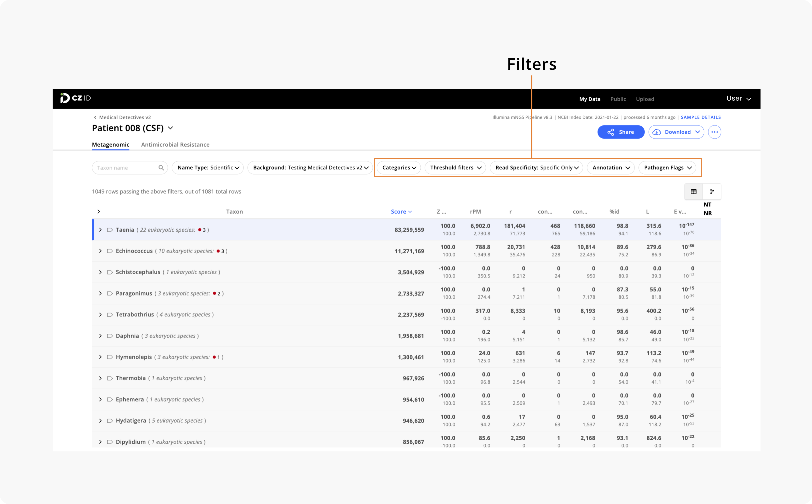Click the annotation tag icon for Thermobia

110,378
